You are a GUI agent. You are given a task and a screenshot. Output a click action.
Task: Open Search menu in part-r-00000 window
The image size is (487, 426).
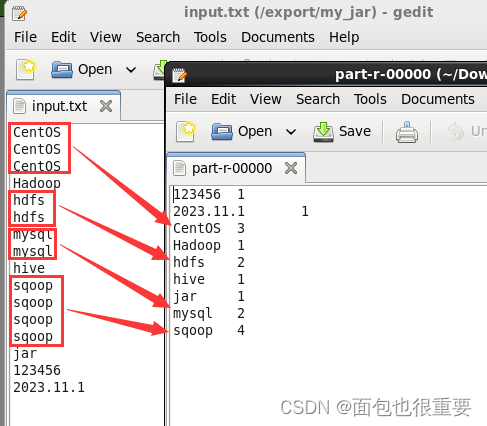318,99
